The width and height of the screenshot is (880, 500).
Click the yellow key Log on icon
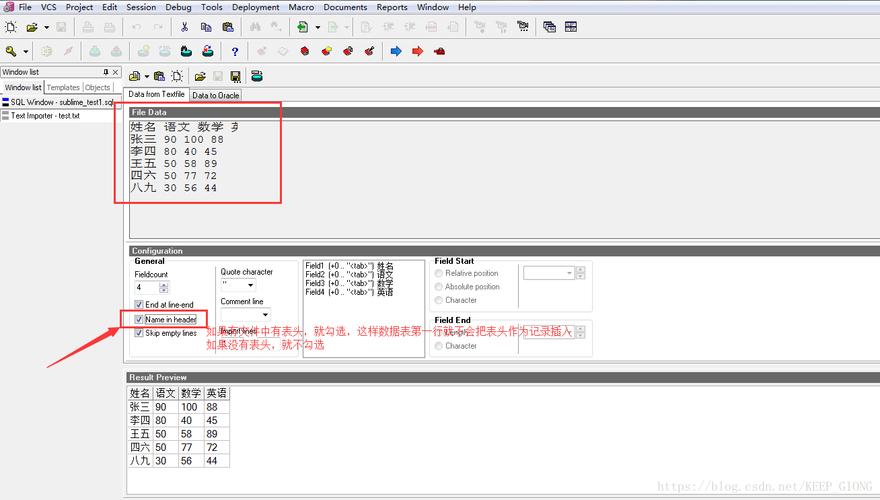click(11, 52)
